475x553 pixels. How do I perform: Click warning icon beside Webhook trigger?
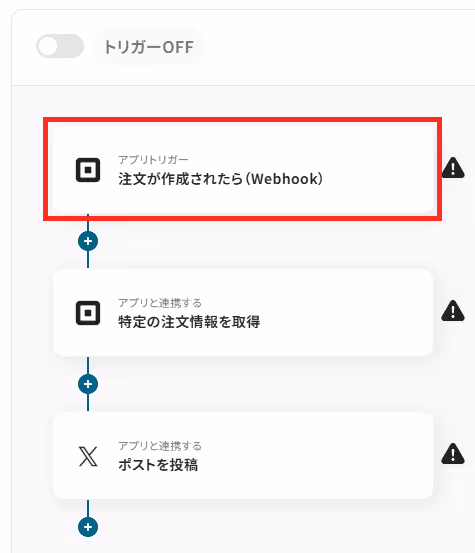(x=453, y=168)
